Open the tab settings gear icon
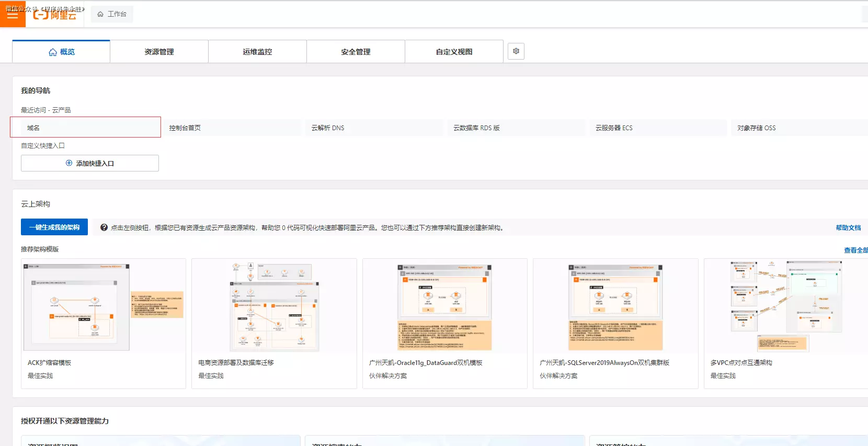 516,51
